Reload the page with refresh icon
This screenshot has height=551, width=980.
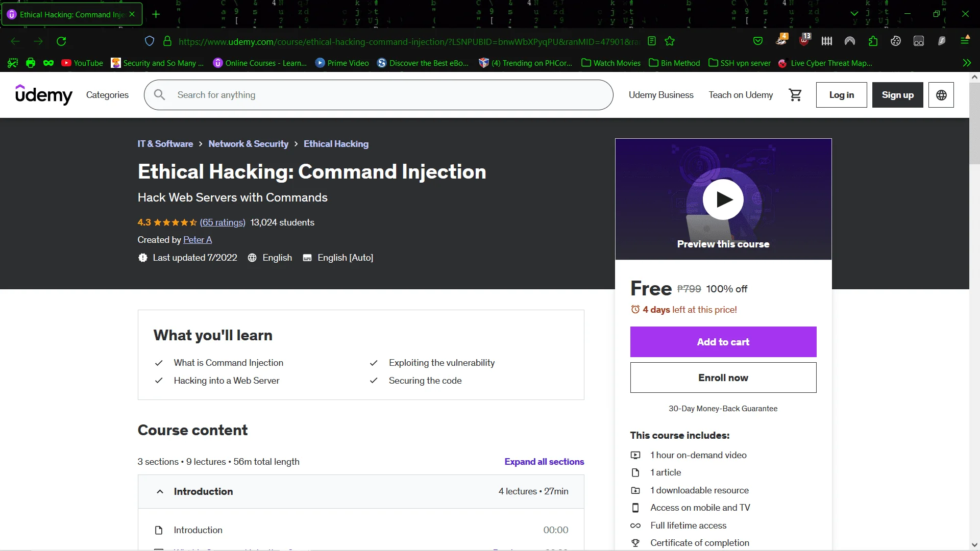click(61, 41)
